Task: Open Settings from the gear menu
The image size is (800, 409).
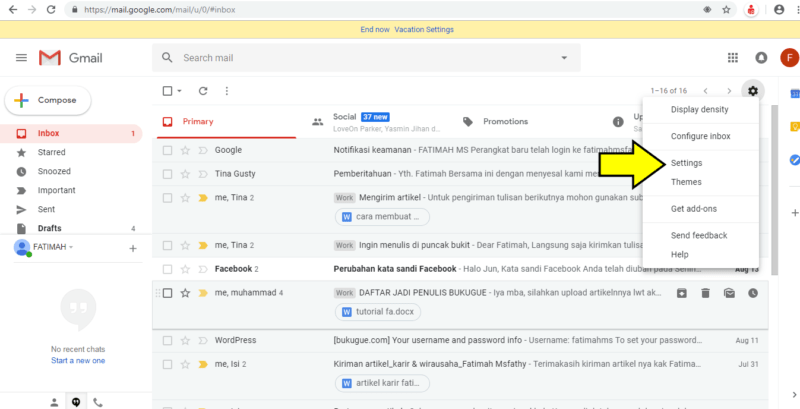Action: (x=687, y=163)
